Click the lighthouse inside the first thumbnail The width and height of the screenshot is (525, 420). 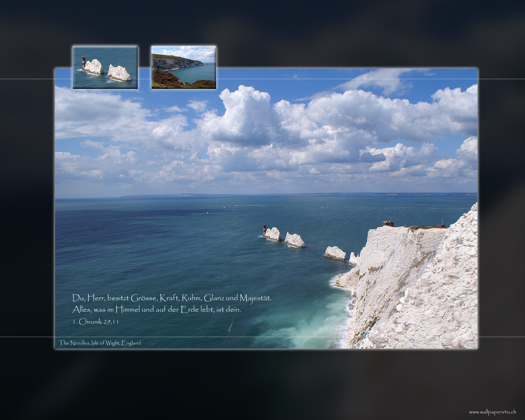84,62
